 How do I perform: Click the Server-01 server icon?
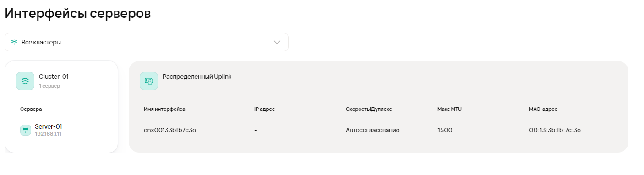(26, 130)
